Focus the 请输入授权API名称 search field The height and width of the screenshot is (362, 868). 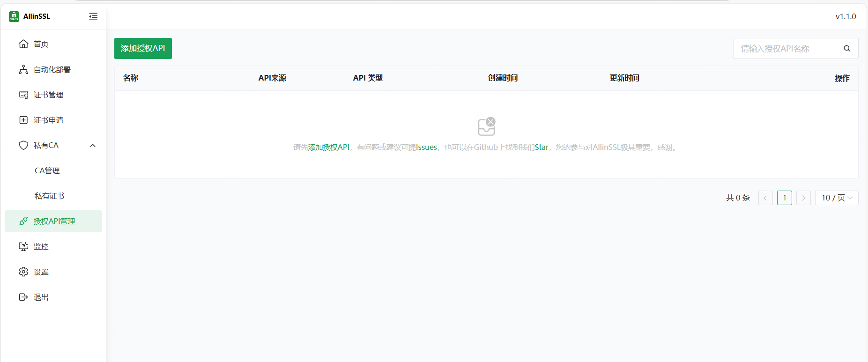coord(796,48)
